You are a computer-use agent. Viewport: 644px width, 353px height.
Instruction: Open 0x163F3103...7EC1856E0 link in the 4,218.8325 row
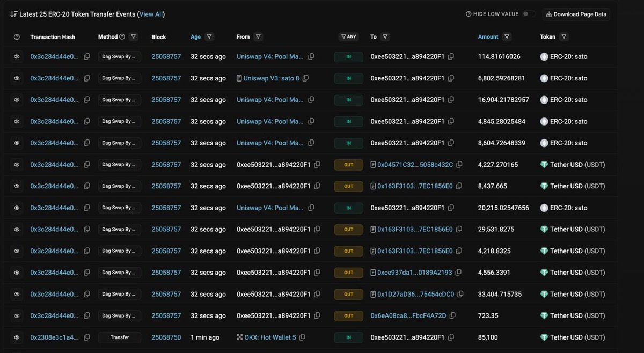[x=415, y=251]
